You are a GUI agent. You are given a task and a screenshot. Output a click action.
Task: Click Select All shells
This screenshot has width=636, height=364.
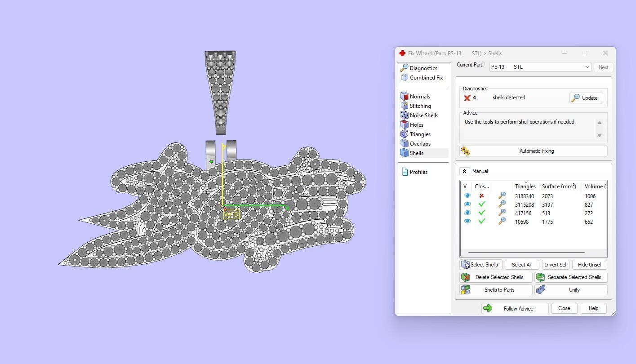(x=522, y=265)
